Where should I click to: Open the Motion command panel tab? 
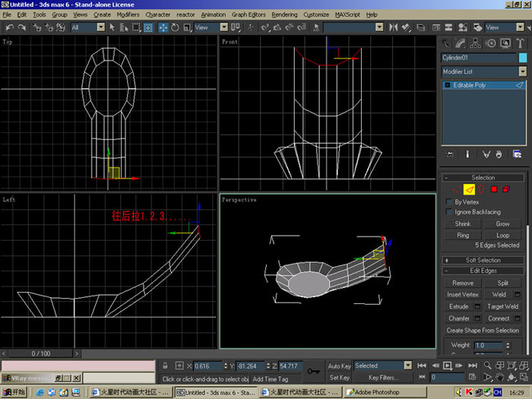pos(491,43)
